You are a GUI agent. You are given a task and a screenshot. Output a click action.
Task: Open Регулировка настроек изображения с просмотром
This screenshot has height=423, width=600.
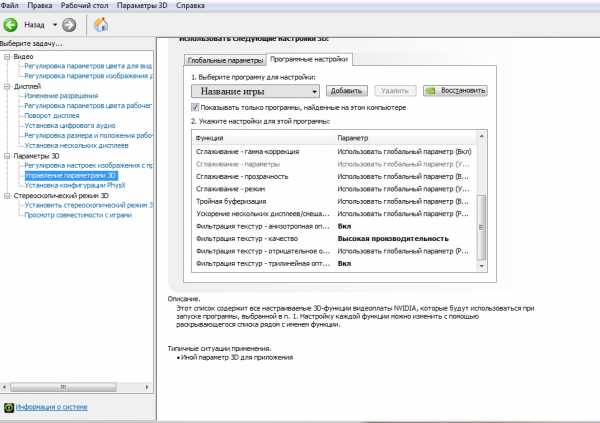(x=88, y=165)
